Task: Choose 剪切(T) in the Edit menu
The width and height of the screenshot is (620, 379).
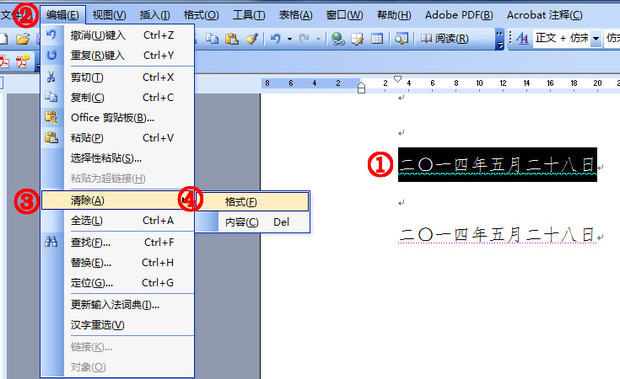Action: coord(118,77)
